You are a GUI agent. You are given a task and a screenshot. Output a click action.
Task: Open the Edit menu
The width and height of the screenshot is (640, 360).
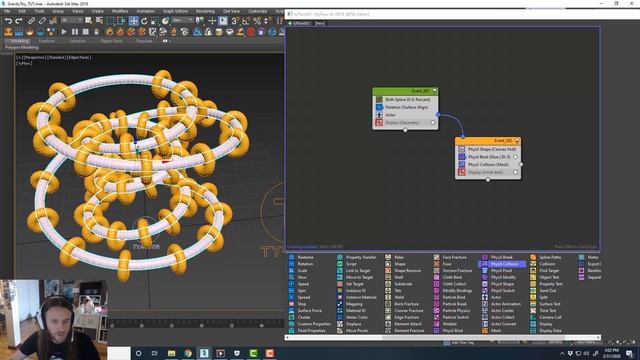[22, 11]
